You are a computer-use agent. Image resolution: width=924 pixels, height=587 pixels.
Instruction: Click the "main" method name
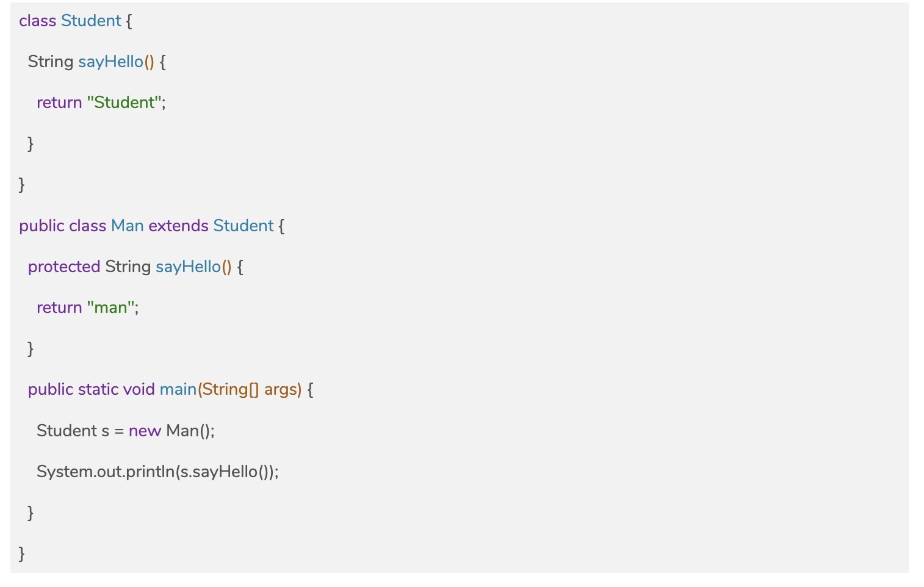click(x=178, y=389)
